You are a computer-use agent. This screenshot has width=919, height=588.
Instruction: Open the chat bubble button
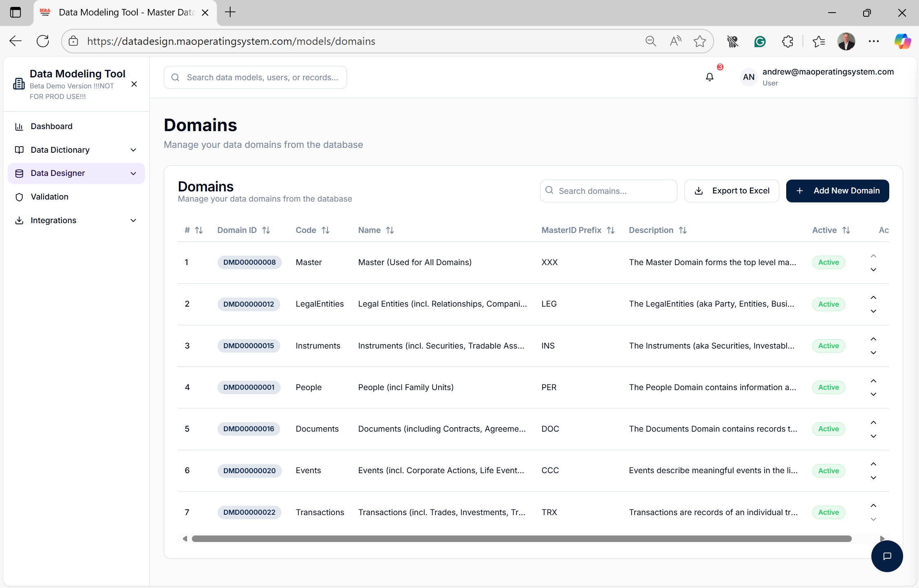pos(887,556)
